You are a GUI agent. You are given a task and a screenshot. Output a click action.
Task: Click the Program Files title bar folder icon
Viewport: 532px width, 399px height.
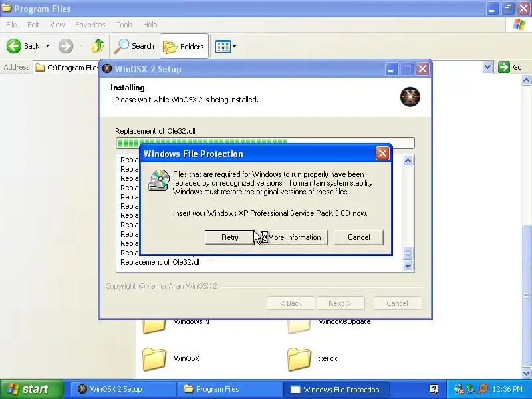[x=6, y=8]
